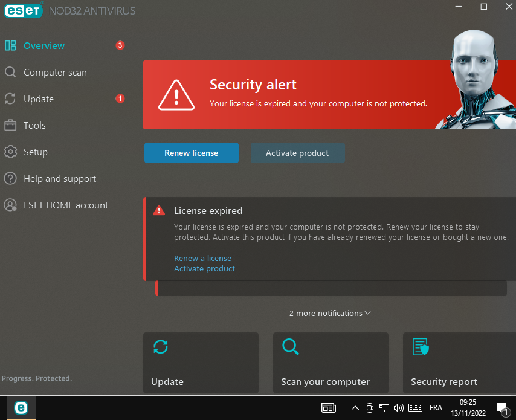Open the network icon in system tray
This screenshot has height=420, width=516.
(384, 408)
